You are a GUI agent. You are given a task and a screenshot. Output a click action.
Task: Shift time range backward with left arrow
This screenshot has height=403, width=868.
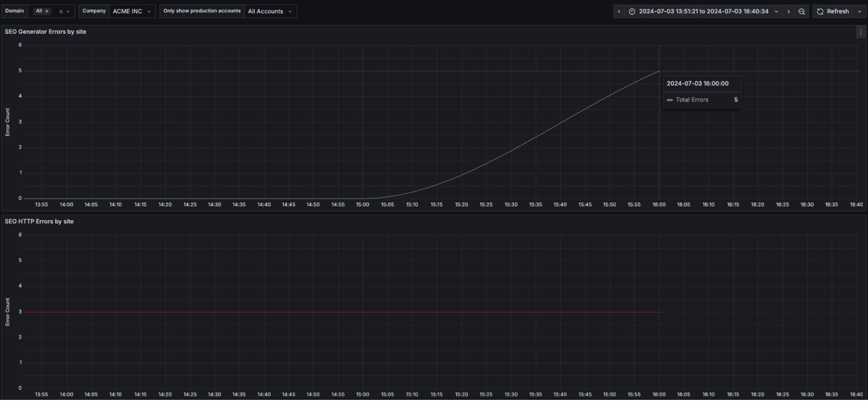(x=619, y=11)
